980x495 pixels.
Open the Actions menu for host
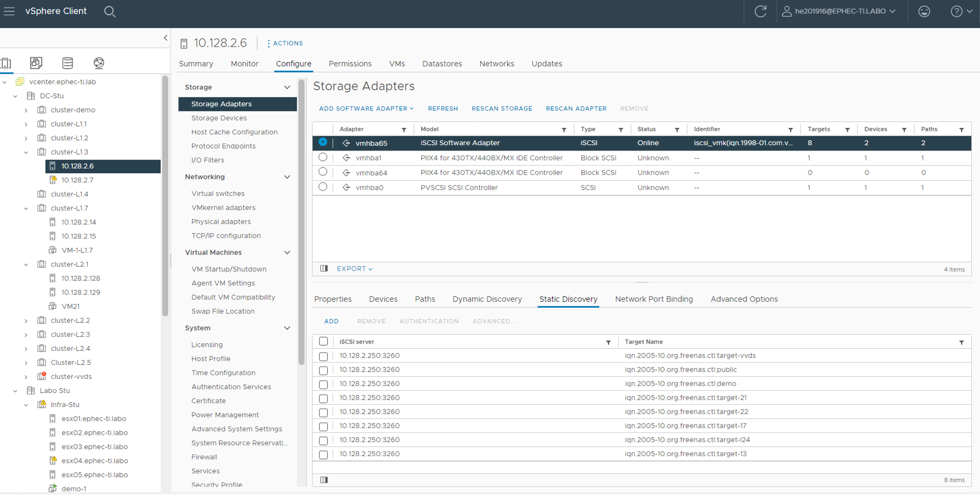coord(285,44)
